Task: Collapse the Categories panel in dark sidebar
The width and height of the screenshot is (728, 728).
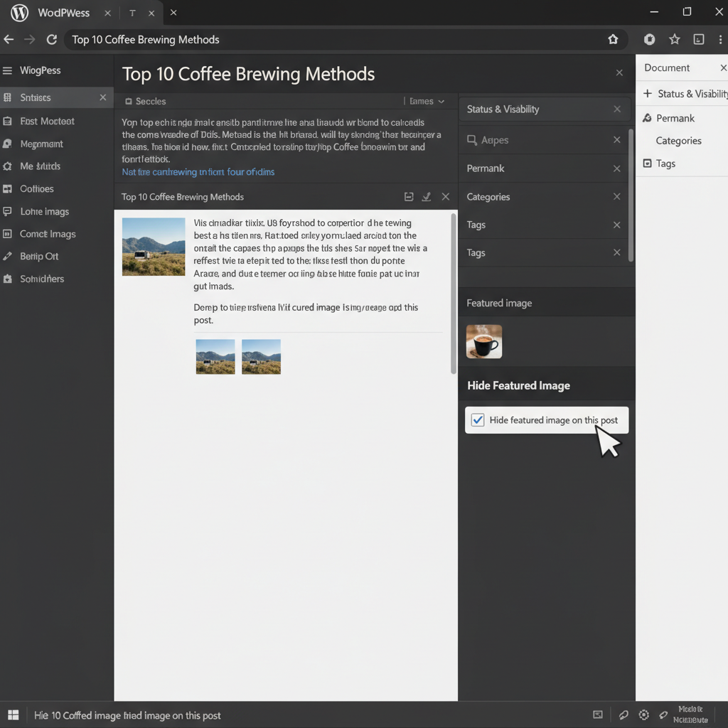Action: [x=616, y=197]
